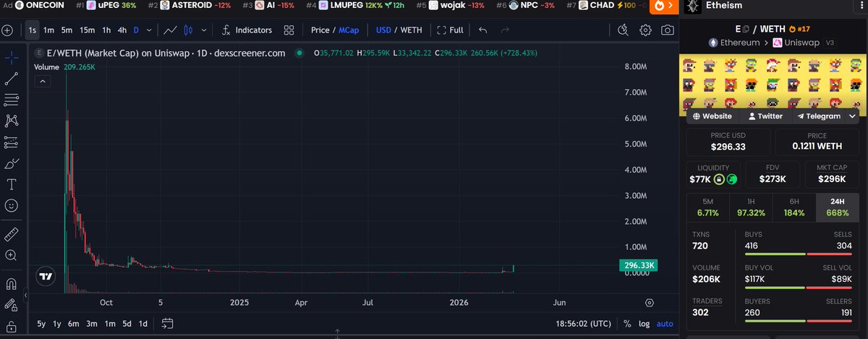The width and height of the screenshot is (868, 339).
Task: Select the 24H price change tab
Action: pyautogui.click(x=837, y=207)
